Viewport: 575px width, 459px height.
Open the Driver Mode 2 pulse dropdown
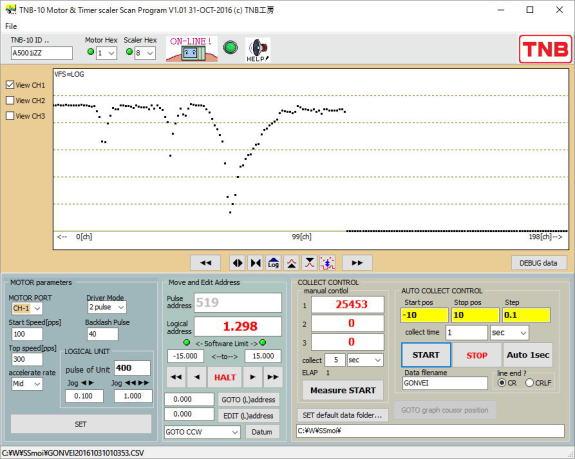(x=107, y=307)
